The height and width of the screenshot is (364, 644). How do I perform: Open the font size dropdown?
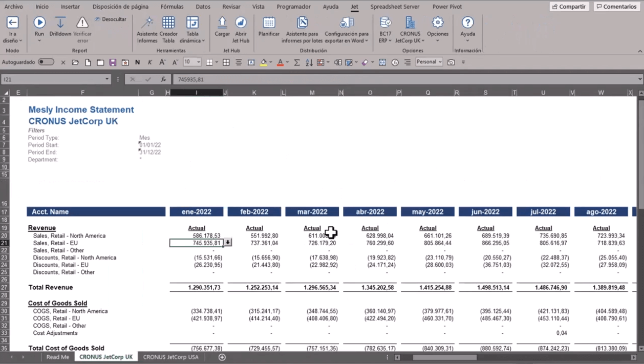(199, 62)
